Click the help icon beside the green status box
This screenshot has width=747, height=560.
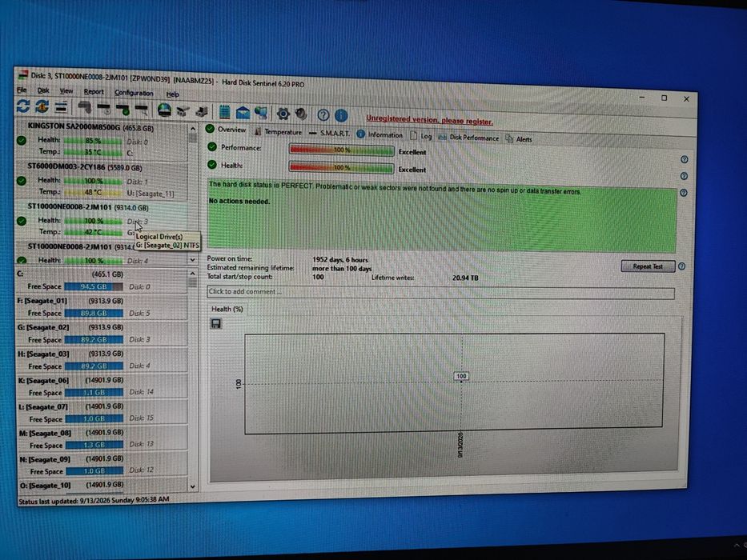point(684,193)
